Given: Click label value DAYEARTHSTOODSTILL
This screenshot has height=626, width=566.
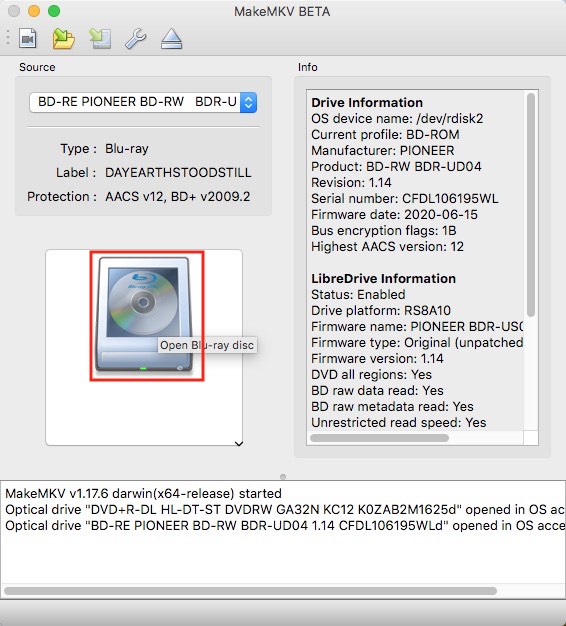Looking at the screenshot, I should tap(178, 172).
